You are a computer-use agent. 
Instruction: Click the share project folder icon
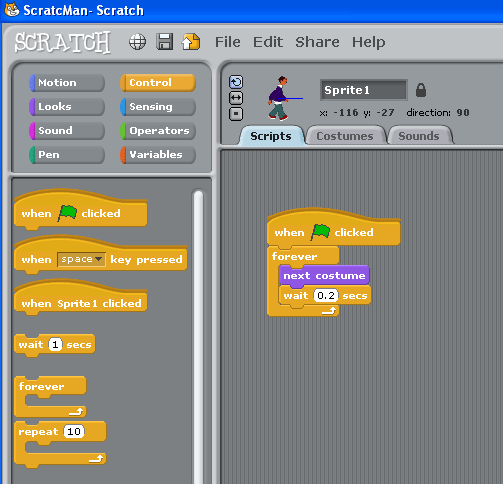(191, 42)
